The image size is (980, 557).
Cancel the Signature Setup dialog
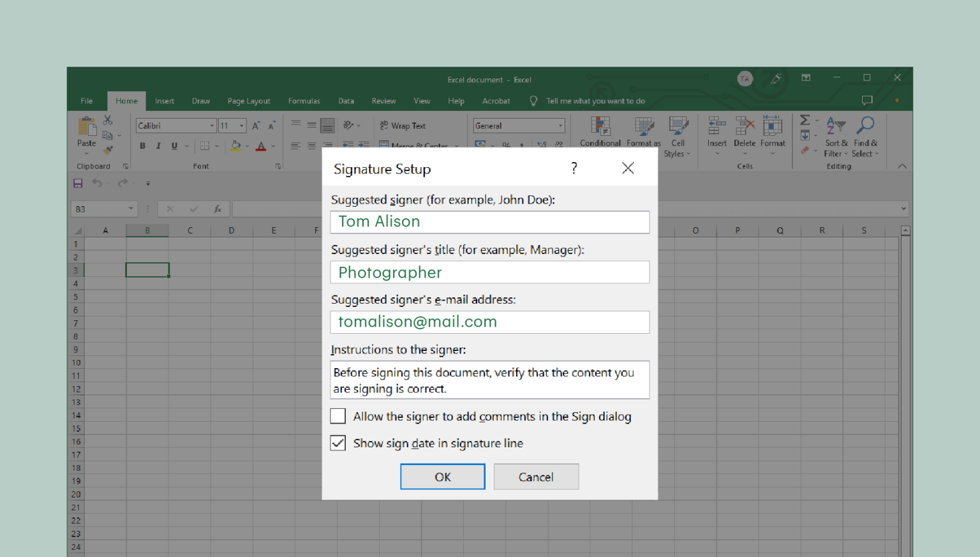click(x=536, y=477)
